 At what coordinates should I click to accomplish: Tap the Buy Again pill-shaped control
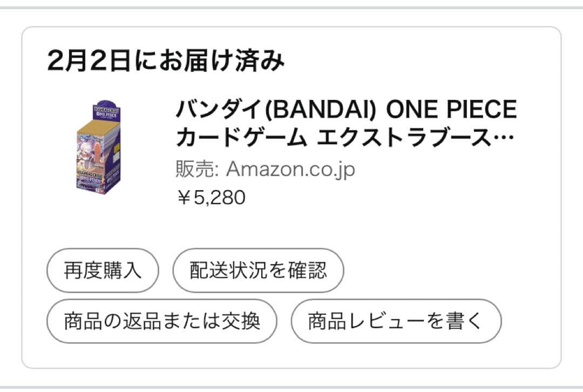[101, 270]
